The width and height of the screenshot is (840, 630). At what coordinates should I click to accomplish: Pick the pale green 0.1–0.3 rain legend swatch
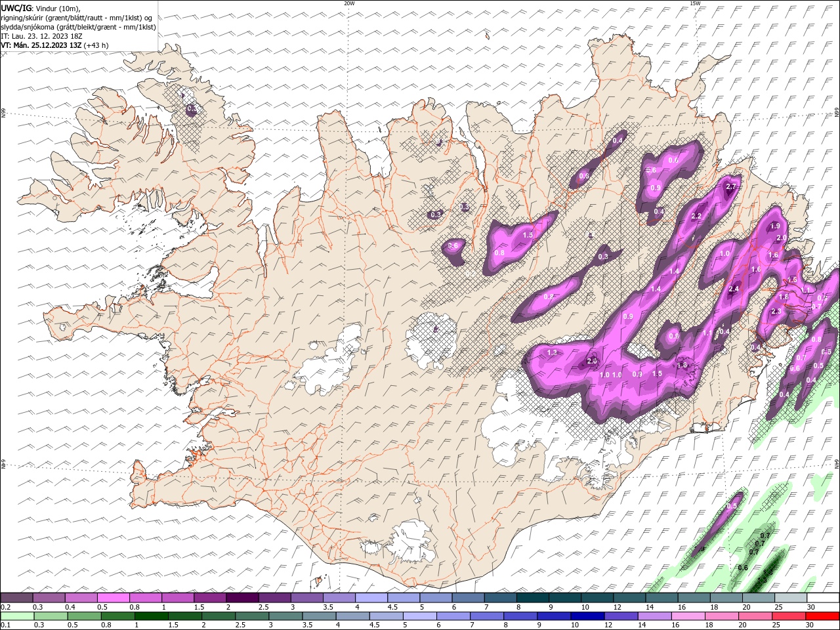[x=17, y=616]
